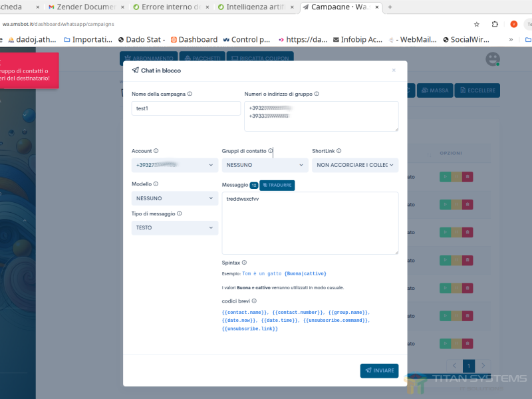Click the Spintax info icon

(x=244, y=263)
